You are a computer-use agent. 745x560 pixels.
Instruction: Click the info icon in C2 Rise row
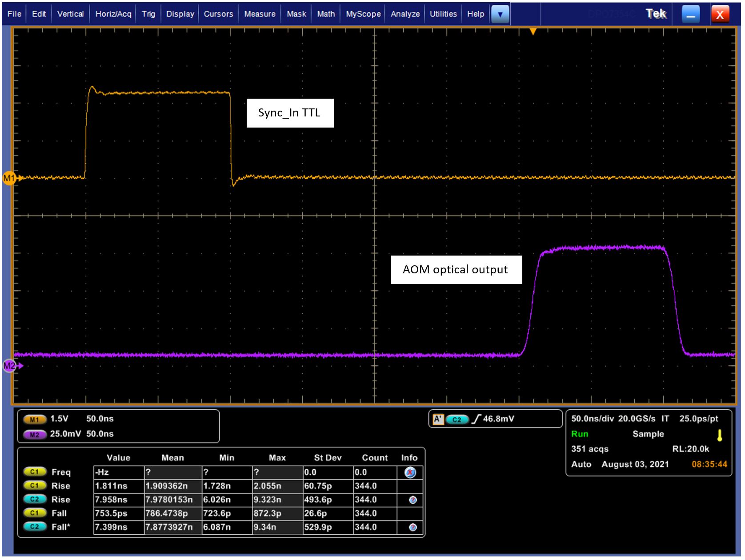(x=413, y=500)
